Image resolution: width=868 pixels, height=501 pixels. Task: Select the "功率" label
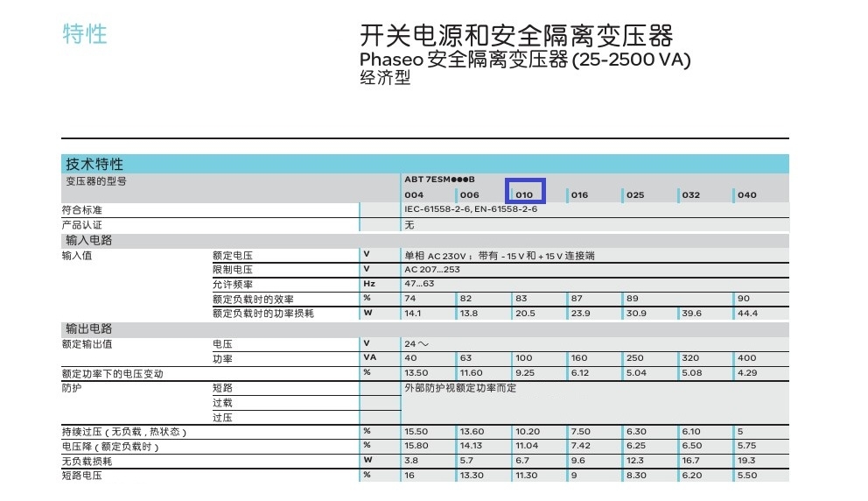pyautogui.click(x=222, y=359)
